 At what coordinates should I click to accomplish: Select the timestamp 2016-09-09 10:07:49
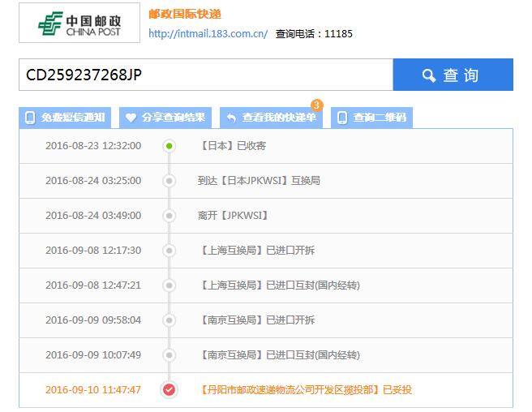tap(93, 355)
